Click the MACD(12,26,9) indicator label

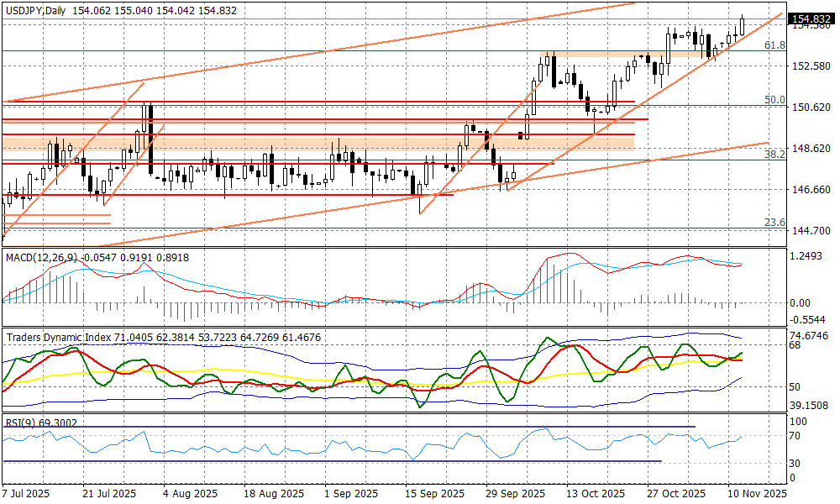pyautogui.click(x=40, y=256)
